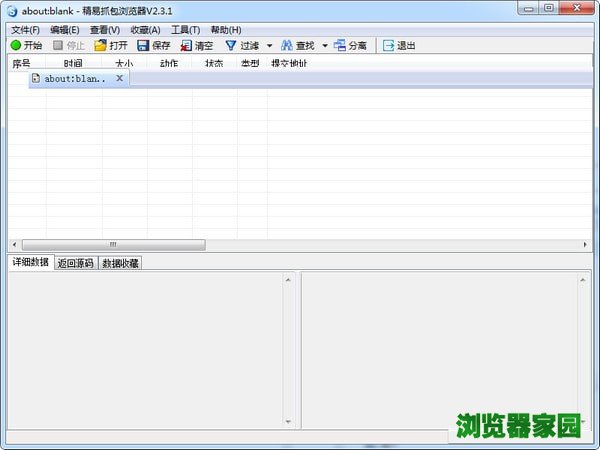Viewport: 600px width, 450px height.
Task: Exit the program with the 退出 icon
Action: pyautogui.click(x=388, y=46)
